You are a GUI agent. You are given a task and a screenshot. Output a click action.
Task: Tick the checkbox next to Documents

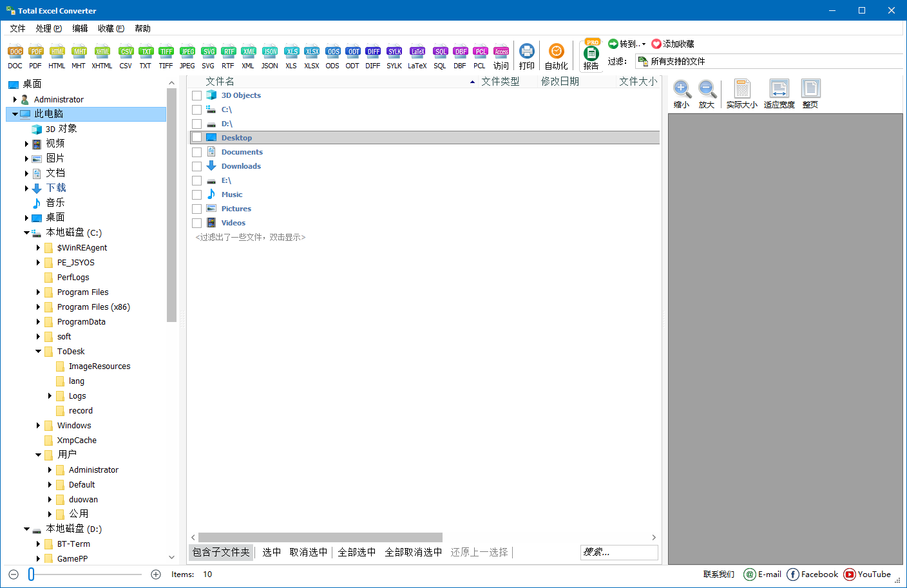tap(197, 151)
